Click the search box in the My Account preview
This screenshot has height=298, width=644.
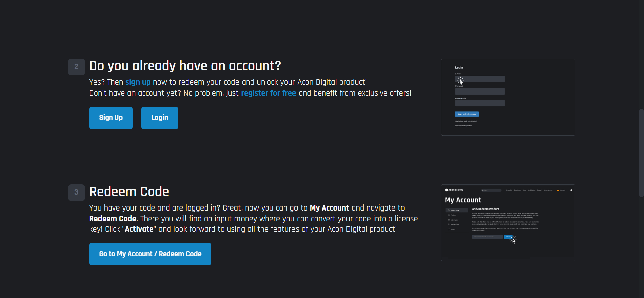[492, 190]
